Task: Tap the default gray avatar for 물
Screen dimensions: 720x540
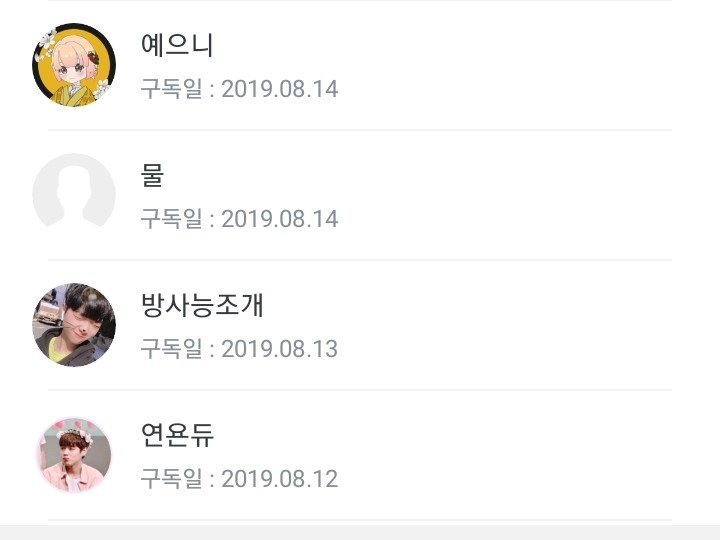Action: tap(74, 195)
